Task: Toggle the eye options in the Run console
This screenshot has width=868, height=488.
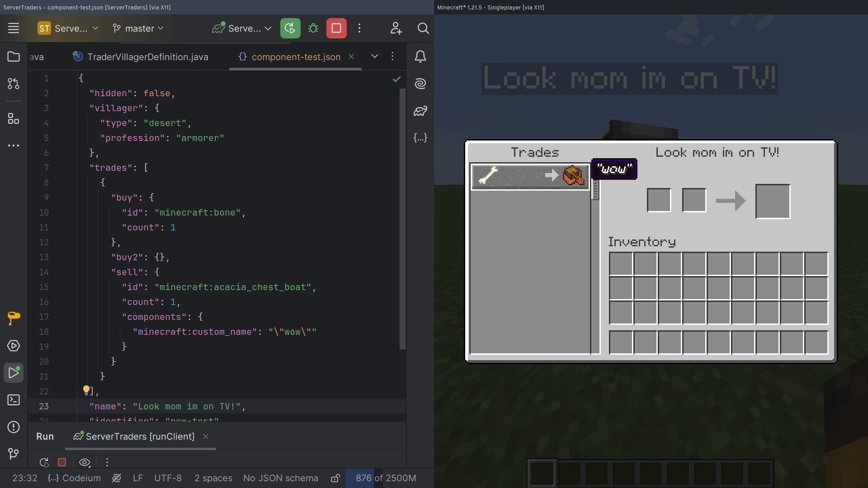Action: (x=85, y=462)
